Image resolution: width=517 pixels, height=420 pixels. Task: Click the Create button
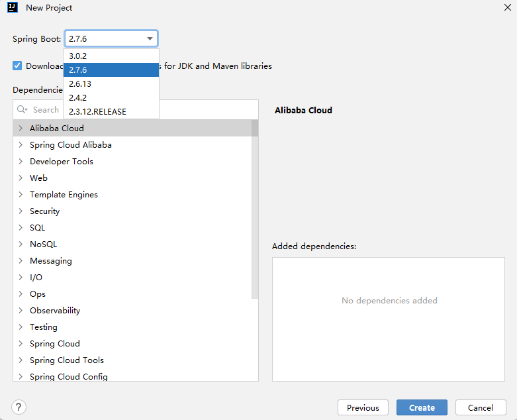point(422,407)
